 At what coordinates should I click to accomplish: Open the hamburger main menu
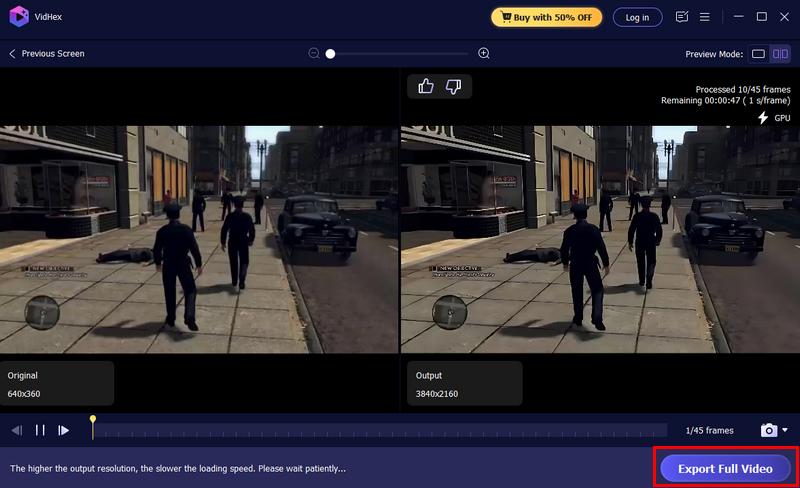point(705,17)
